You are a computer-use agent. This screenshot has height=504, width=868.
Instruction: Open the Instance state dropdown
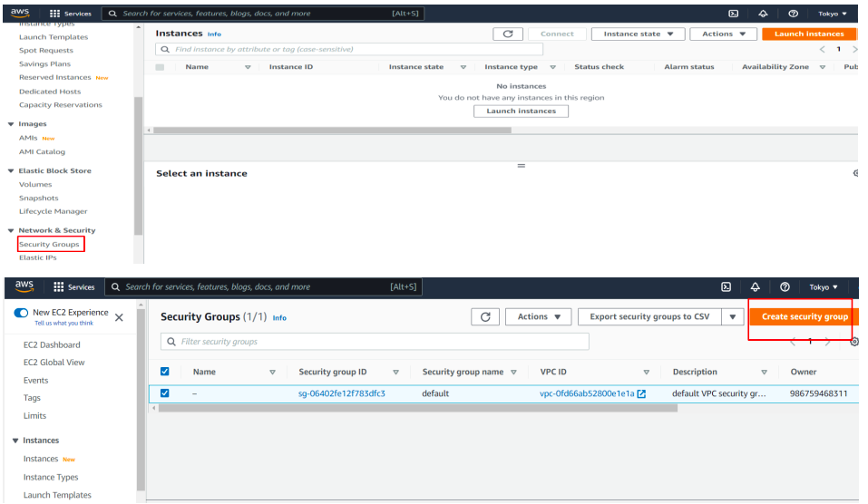[638, 34]
